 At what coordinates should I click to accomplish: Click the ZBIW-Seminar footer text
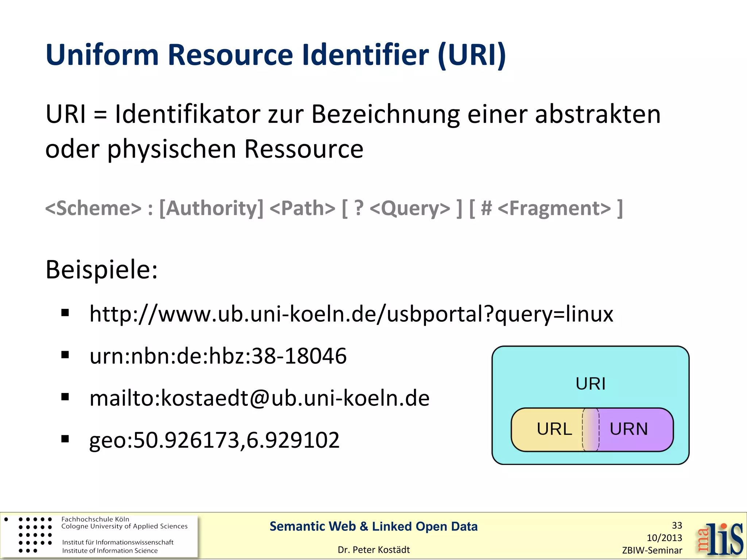pyautogui.click(x=652, y=550)
